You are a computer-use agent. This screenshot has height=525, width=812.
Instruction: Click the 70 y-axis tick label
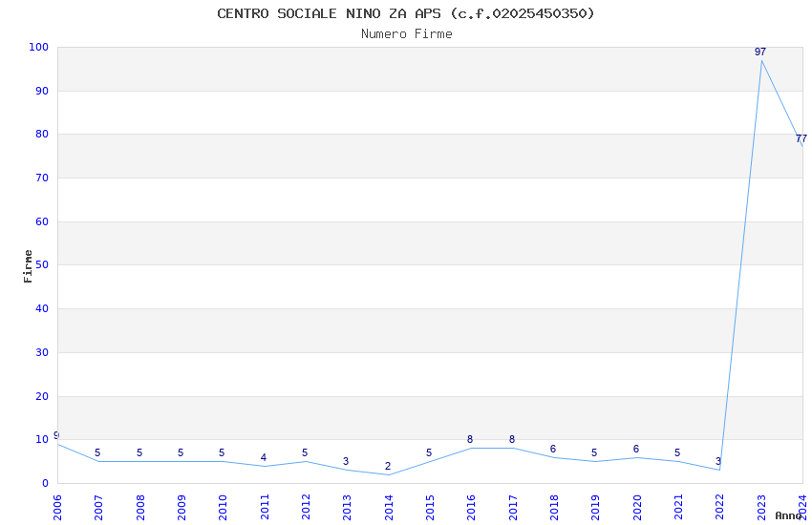click(42, 178)
